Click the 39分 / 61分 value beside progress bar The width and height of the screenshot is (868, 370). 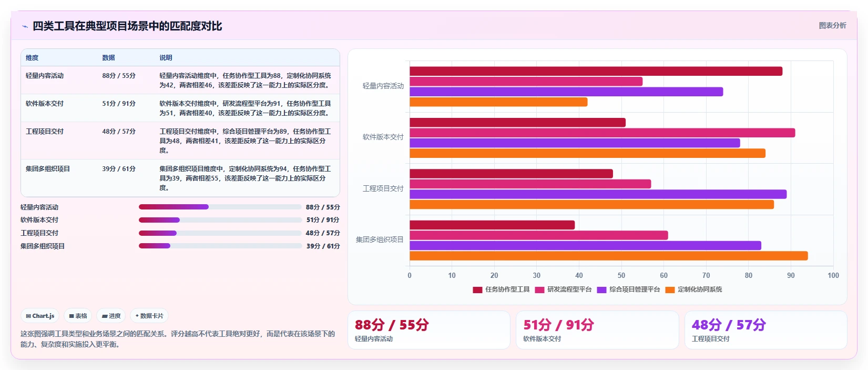click(x=323, y=246)
